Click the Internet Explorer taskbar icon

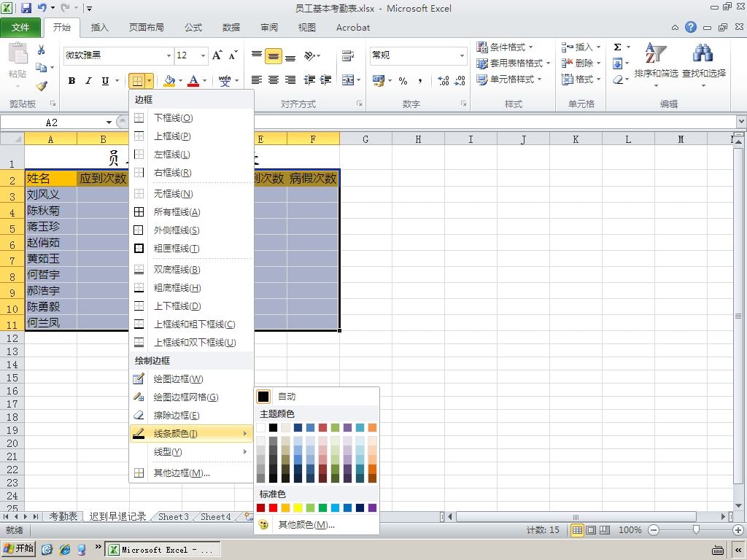point(65,550)
